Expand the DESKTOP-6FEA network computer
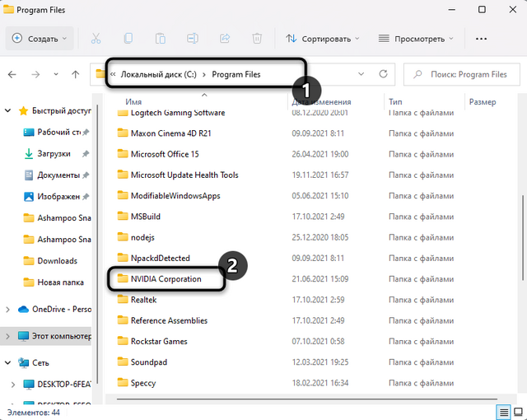 pos(13,385)
